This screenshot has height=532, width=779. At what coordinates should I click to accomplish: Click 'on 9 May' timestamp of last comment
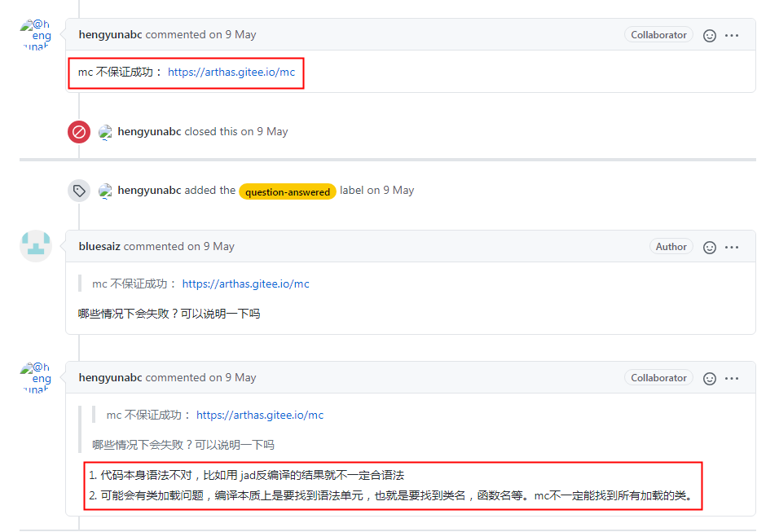click(x=232, y=377)
